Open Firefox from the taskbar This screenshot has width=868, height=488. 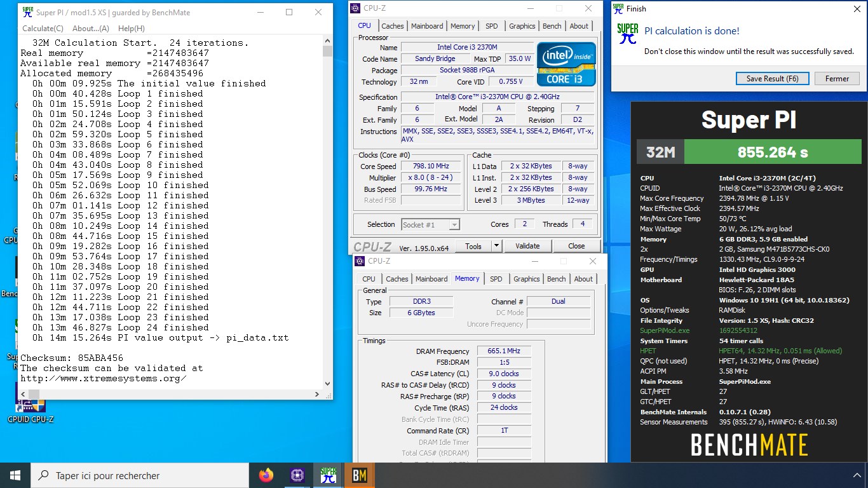pos(266,475)
